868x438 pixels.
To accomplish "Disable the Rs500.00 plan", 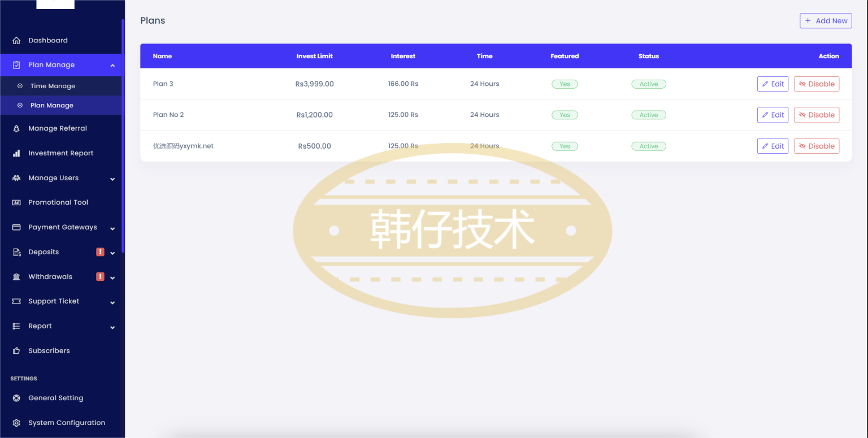I will (x=817, y=146).
